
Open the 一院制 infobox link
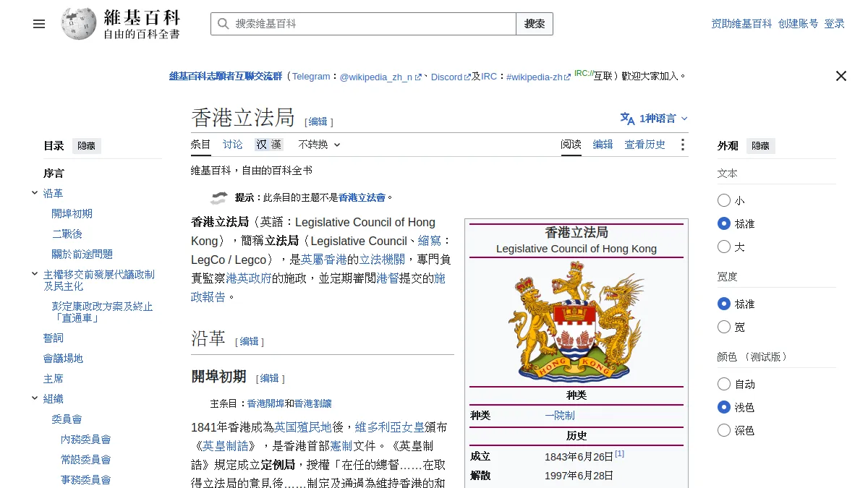click(x=560, y=416)
